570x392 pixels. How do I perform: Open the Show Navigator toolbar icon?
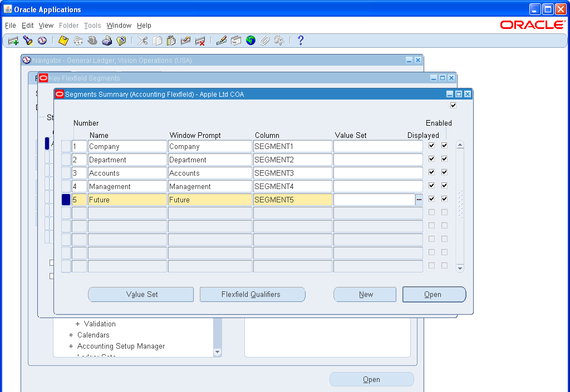pyautogui.click(x=43, y=40)
